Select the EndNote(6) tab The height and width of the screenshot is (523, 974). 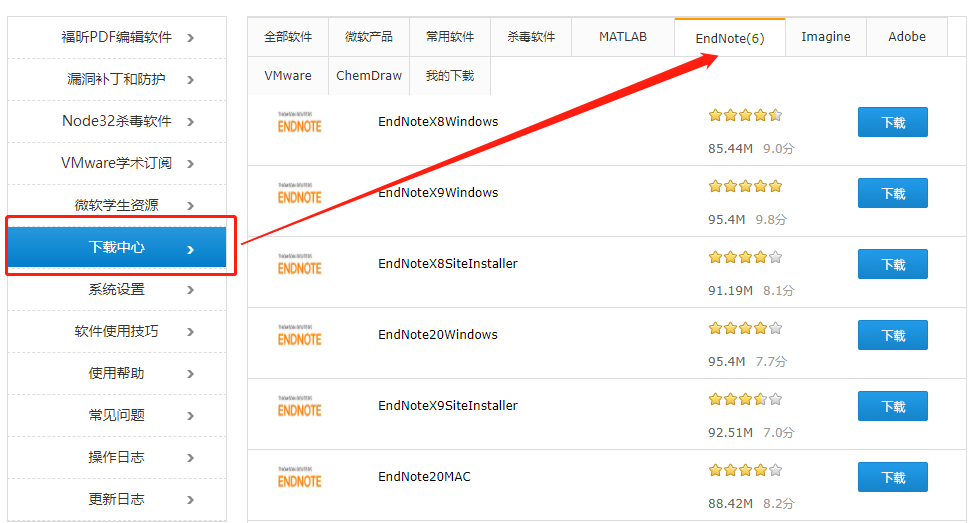point(730,38)
